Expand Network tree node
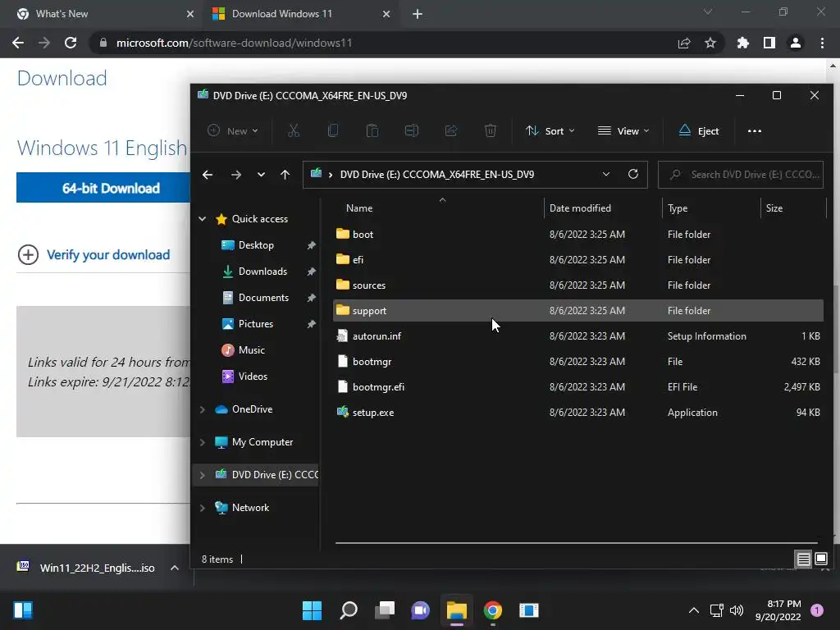The height and width of the screenshot is (630, 840). pyautogui.click(x=202, y=508)
